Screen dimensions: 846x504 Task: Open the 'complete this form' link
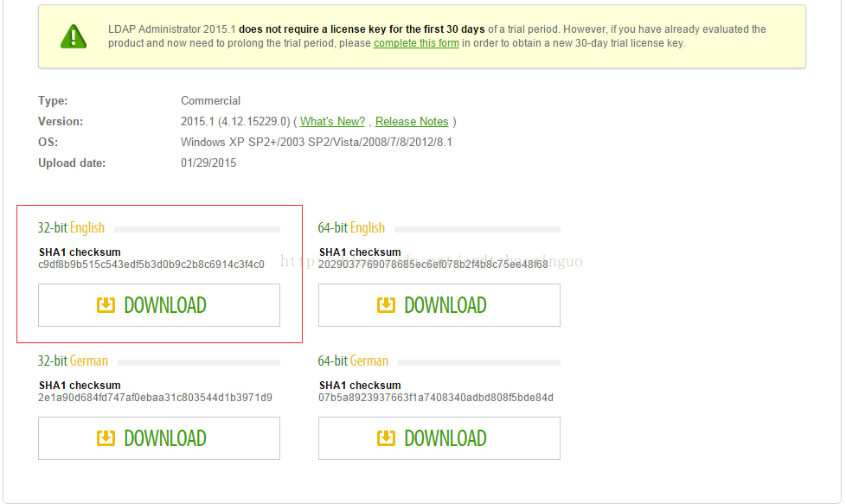pos(416,43)
